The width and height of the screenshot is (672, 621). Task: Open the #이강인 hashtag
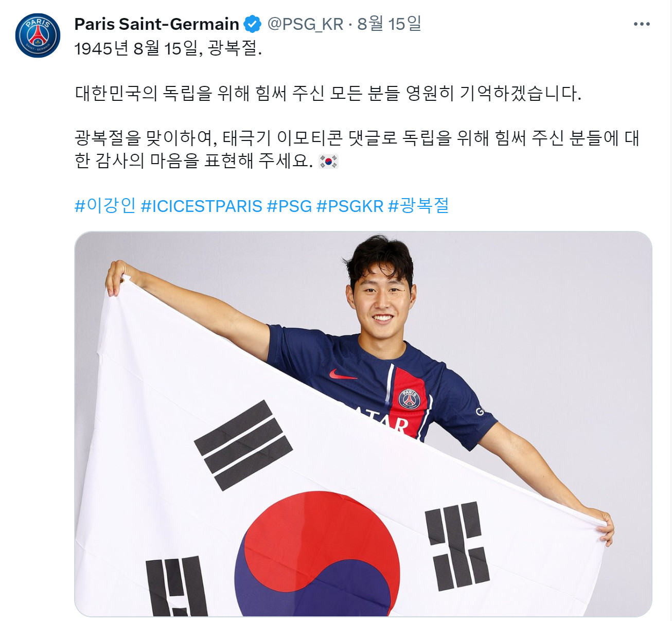[105, 205]
